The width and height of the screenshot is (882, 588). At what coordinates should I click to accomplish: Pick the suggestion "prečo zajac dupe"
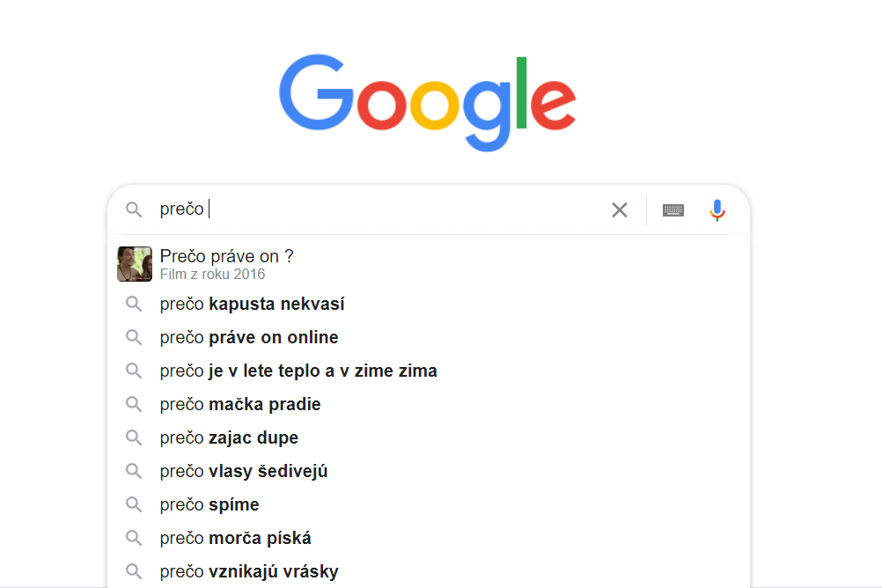click(x=429, y=437)
